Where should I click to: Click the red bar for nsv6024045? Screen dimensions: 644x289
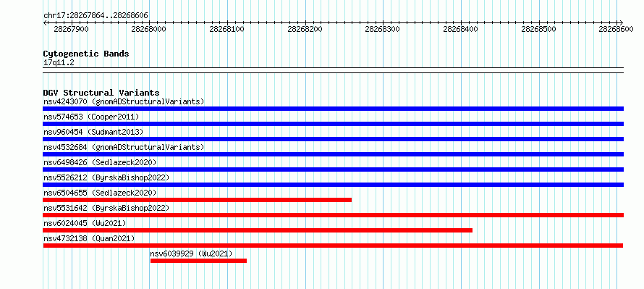pyautogui.click(x=258, y=230)
